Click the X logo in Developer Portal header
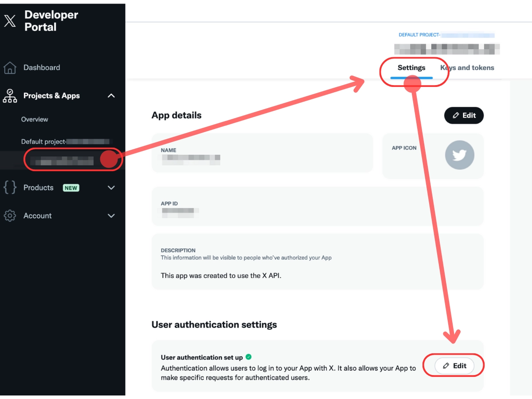 [x=10, y=21]
